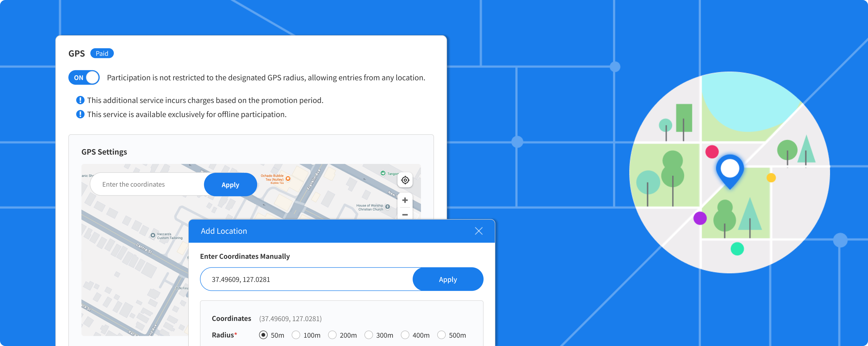
Task: Click Vaccaro's Custom Tailoring map pin
Action: (153, 235)
